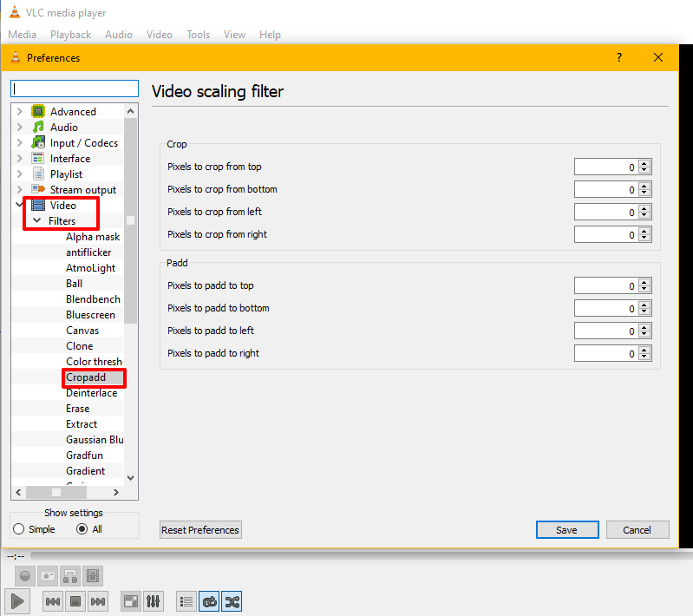Image resolution: width=693 pixels, height=616 pixels.
Task: Collapse the Filters subtree
Action: click(37, 220)
